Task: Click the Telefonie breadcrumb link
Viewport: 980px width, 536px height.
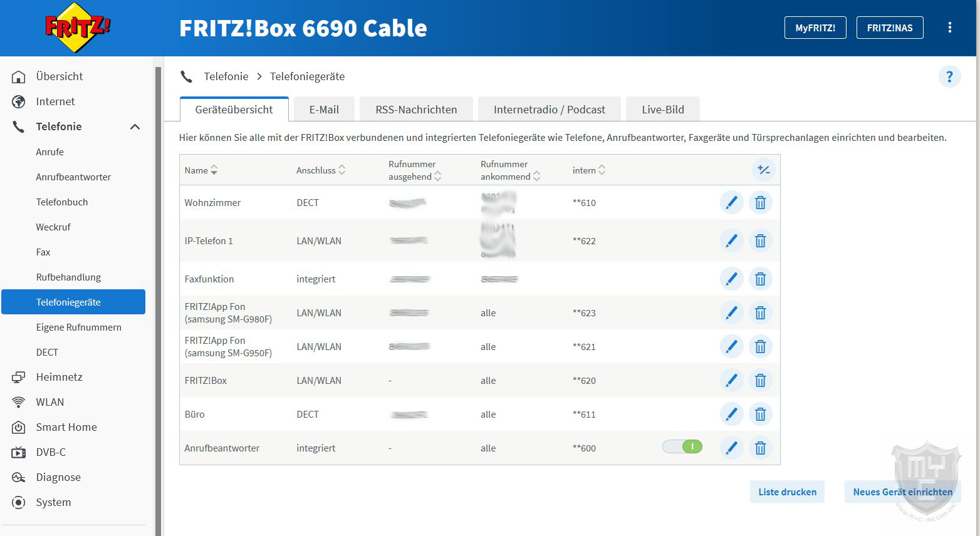Action: 226,76
